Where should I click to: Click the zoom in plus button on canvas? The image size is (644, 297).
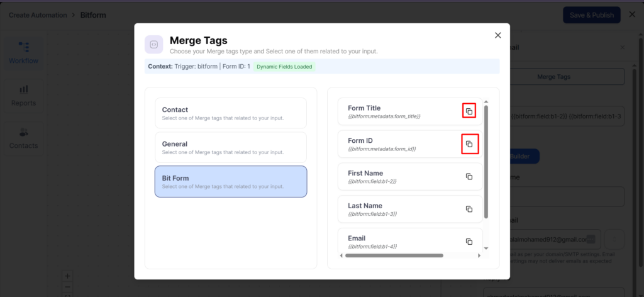click(68, 276)
